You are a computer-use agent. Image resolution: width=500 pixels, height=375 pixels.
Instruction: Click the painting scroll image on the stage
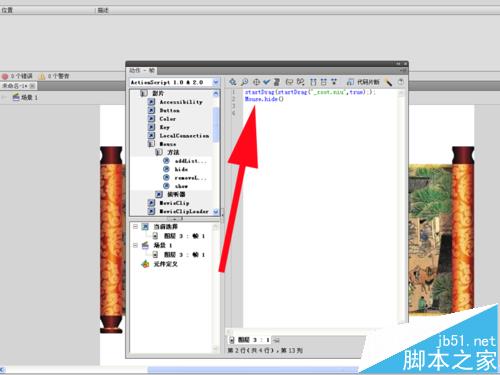click(x=430, y=239)
